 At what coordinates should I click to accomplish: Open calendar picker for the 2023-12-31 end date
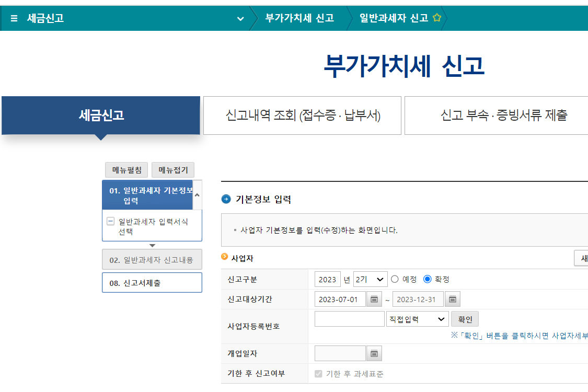coord(452,299)
